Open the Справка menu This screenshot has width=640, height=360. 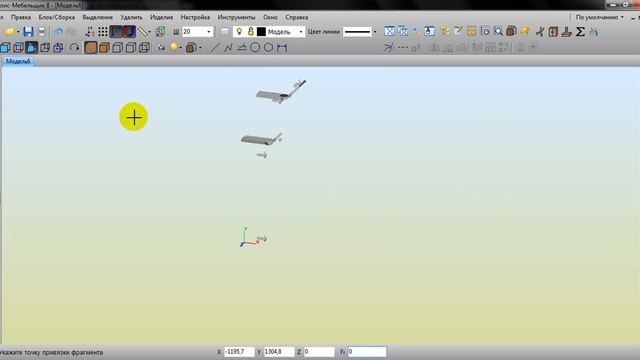[x=297, y=17]
